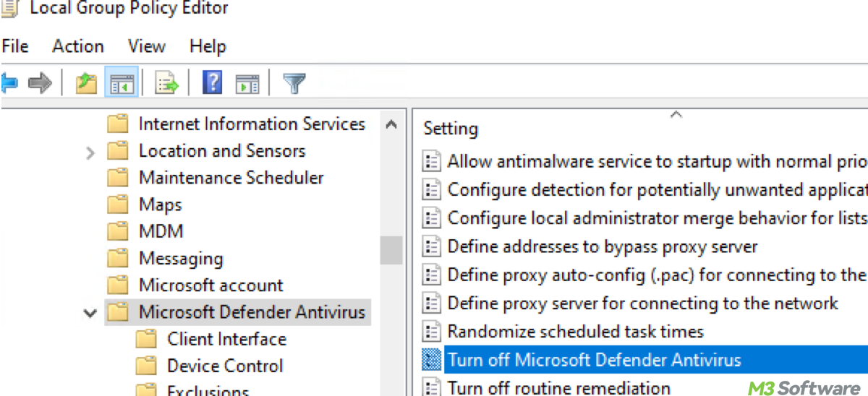Click the Messaging folder icon

tap(118, 258)
